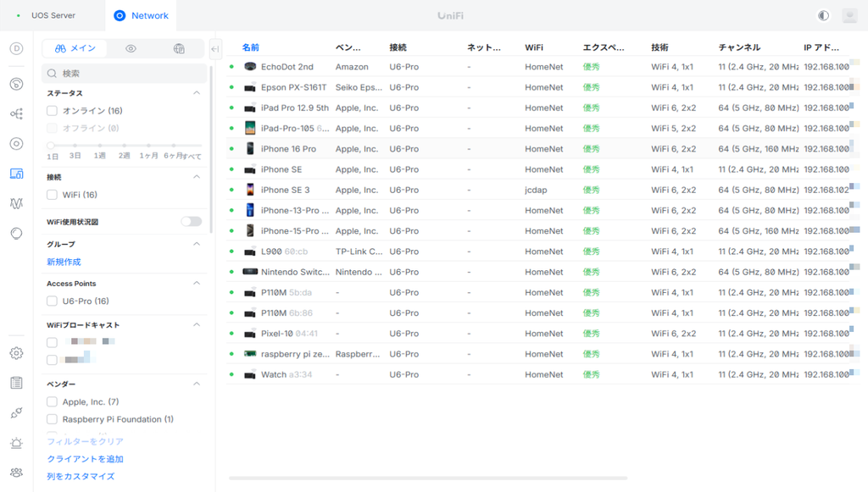868x492 pixels.
Task: Click クライアントを追加 link
Action: (x=86, y=459)
